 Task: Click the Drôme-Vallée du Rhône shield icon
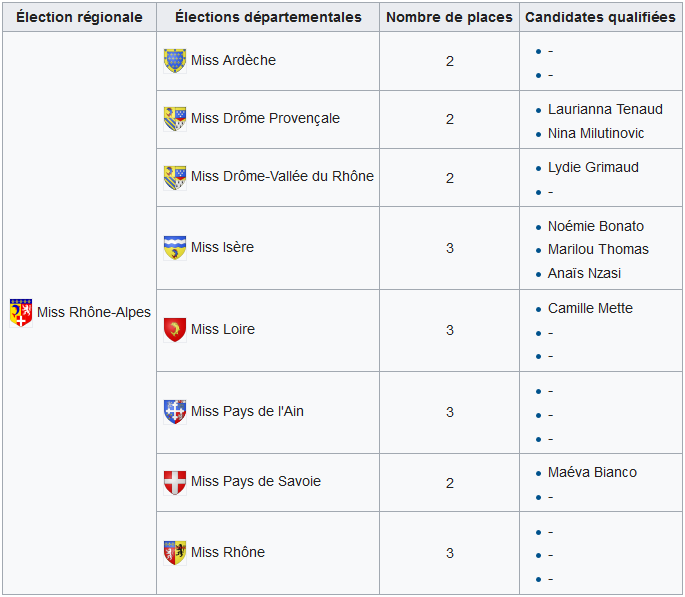[x=175, y=178]
